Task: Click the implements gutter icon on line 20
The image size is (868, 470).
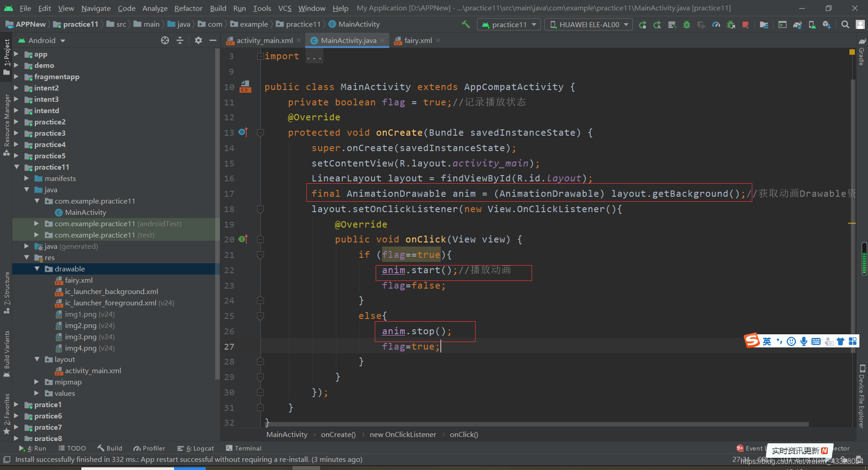Action: click(243, 239)
